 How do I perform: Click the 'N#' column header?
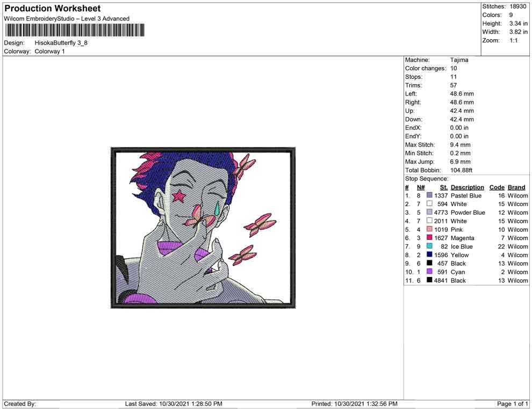coord(421,187)
